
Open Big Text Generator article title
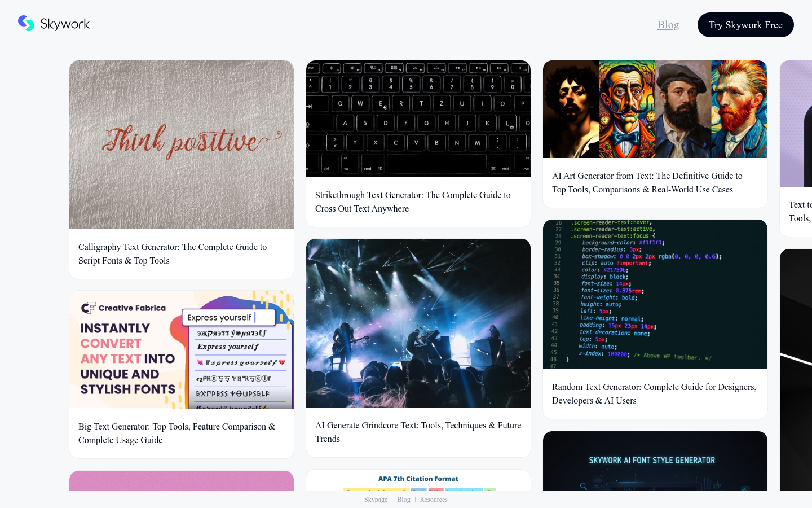point(177,433)
